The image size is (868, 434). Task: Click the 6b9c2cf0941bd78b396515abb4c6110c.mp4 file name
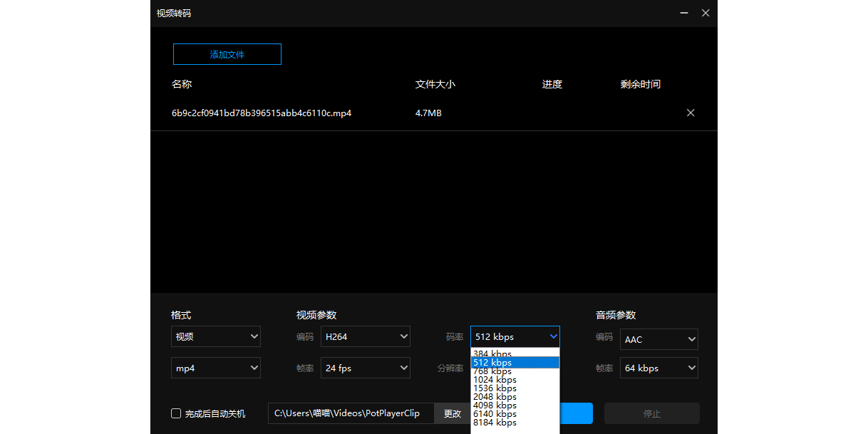click(261, 113)
